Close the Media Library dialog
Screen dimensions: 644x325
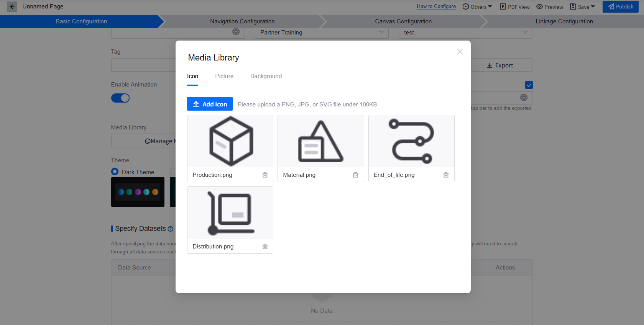click(x=460, y=52)
